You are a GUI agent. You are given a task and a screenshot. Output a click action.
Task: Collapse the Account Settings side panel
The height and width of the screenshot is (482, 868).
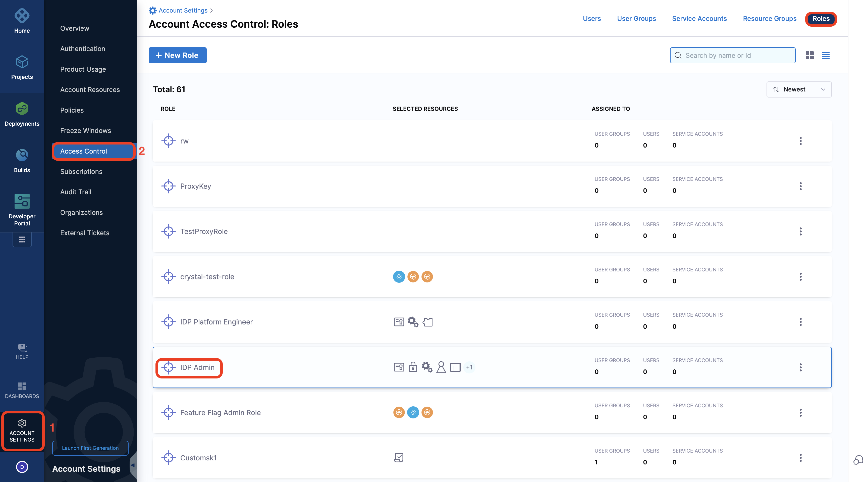[x=133, y=465]
